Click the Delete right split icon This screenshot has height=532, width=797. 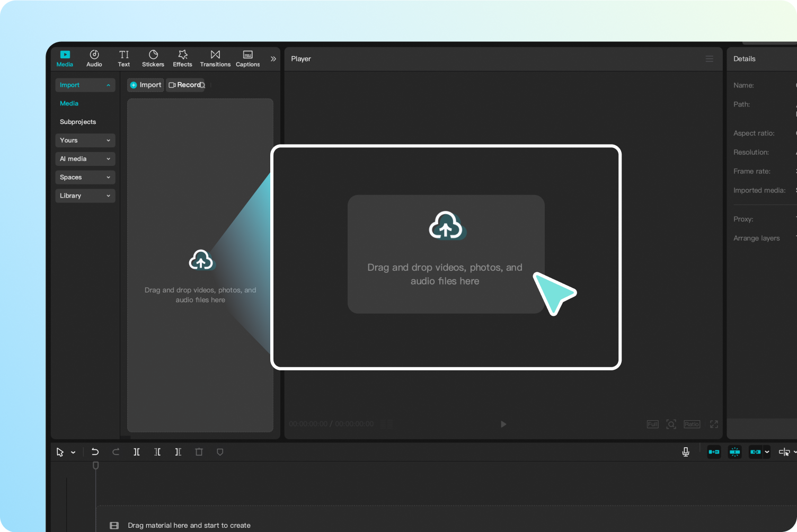point(178,452)
